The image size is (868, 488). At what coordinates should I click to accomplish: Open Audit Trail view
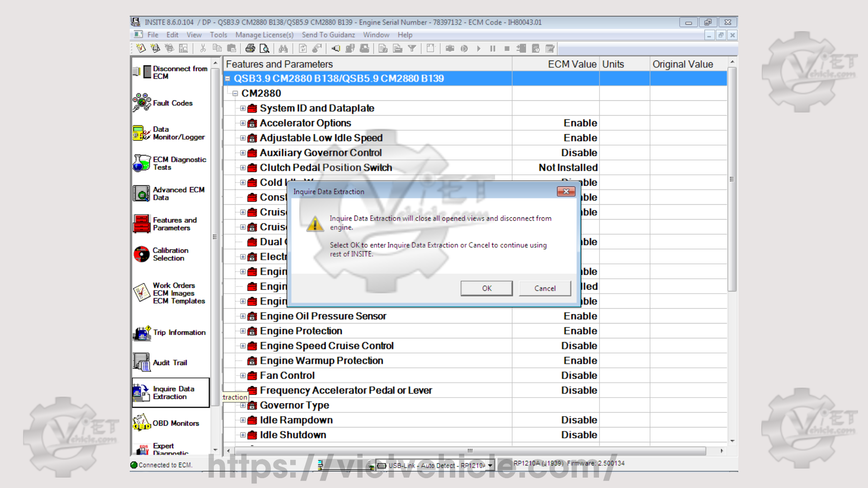pyautogui.click(x=169, y=363)
